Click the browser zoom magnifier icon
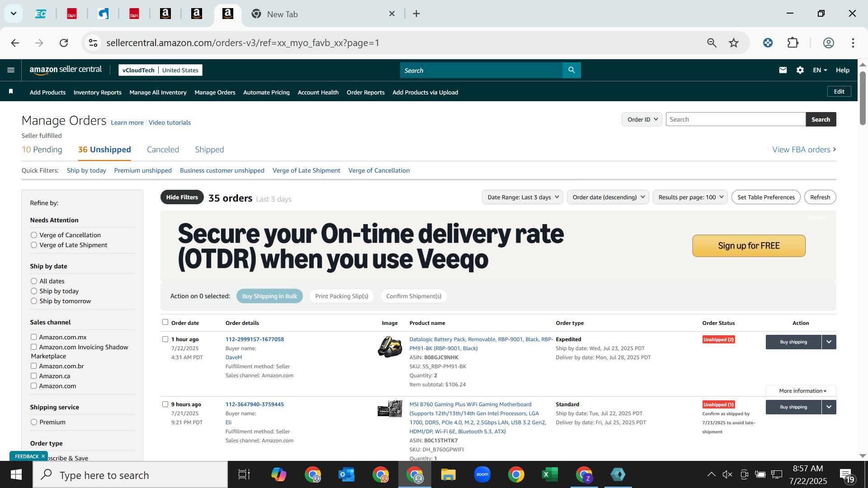868x488 pixels. pyautogui.click(x=712, y=43)
